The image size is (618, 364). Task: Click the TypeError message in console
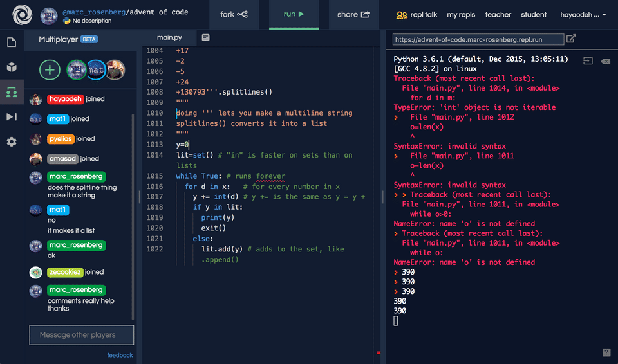(474, 107)
